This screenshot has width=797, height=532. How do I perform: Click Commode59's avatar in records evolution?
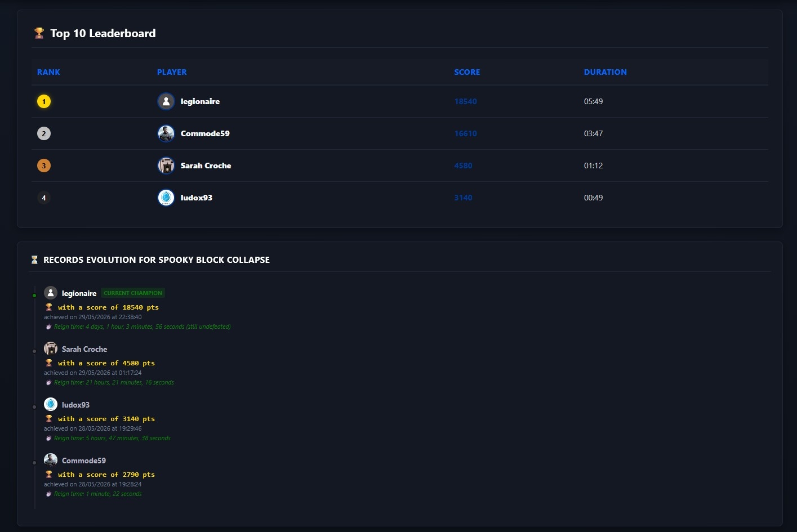(51, 460)
